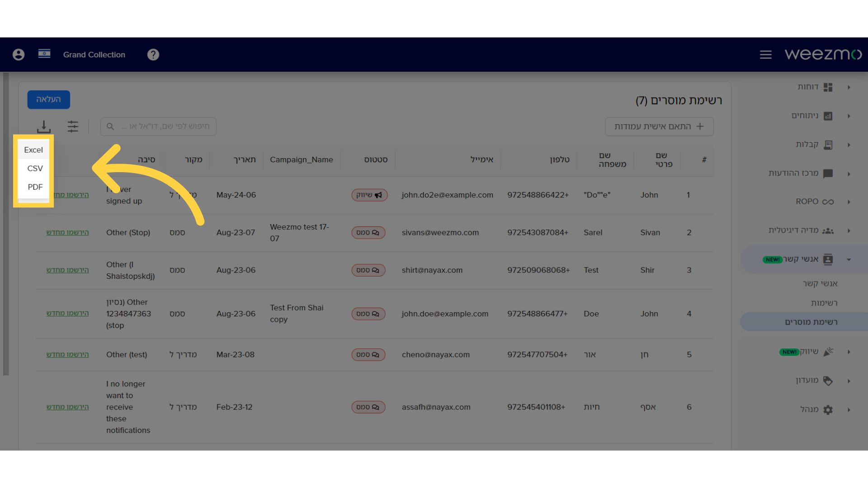Expand the דוחות sidebar section arrow
This screenshot has height=488, width=868.
click(x=849, y=87)
